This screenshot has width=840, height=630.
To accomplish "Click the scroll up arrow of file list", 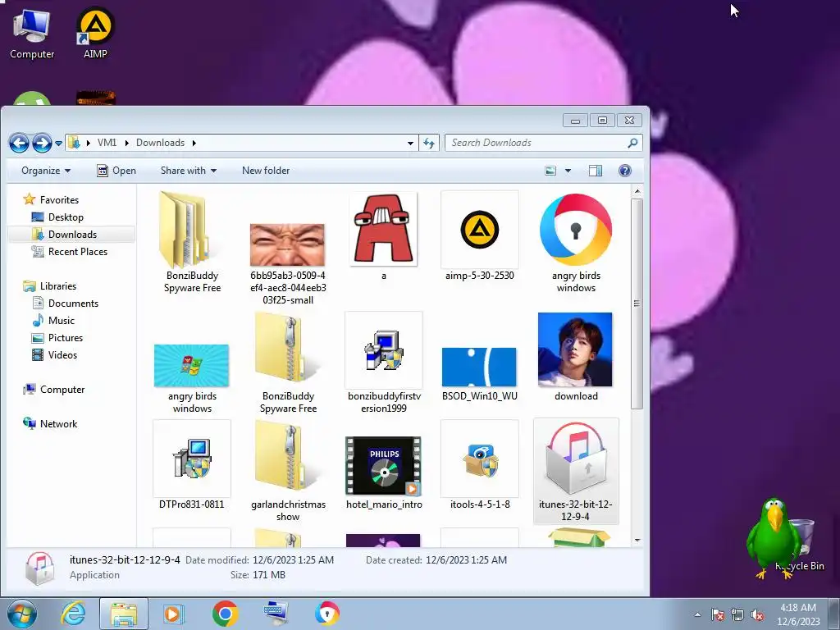I will 637,191.
